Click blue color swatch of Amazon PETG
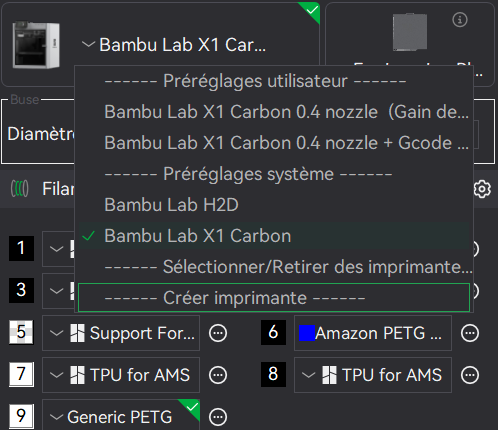 coord(307,333)
